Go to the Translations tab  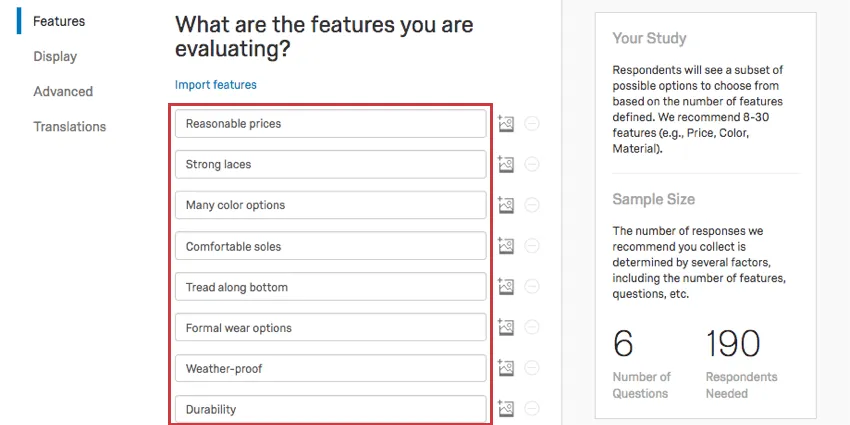coord(69,127)
